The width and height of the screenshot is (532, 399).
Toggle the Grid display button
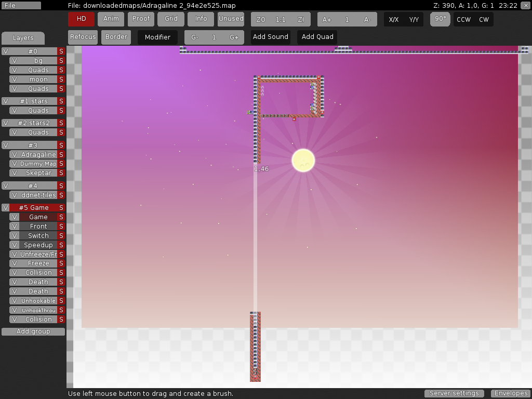171,19
